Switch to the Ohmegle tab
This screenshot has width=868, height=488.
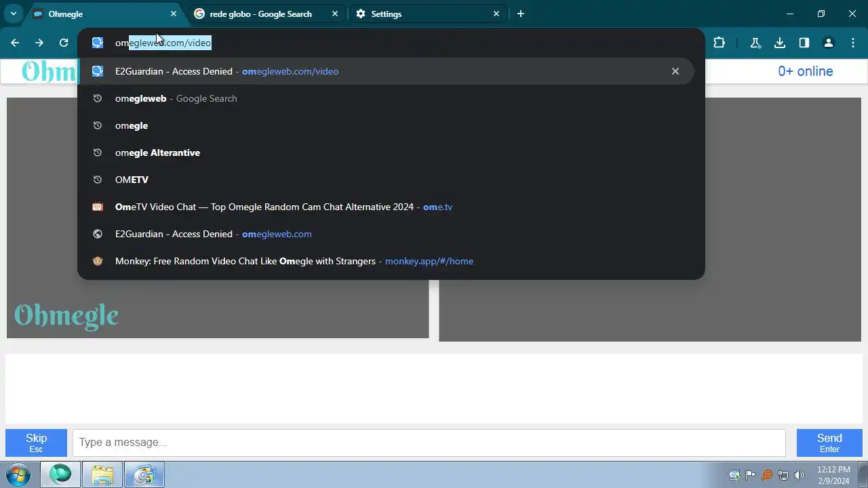[102, 14]
